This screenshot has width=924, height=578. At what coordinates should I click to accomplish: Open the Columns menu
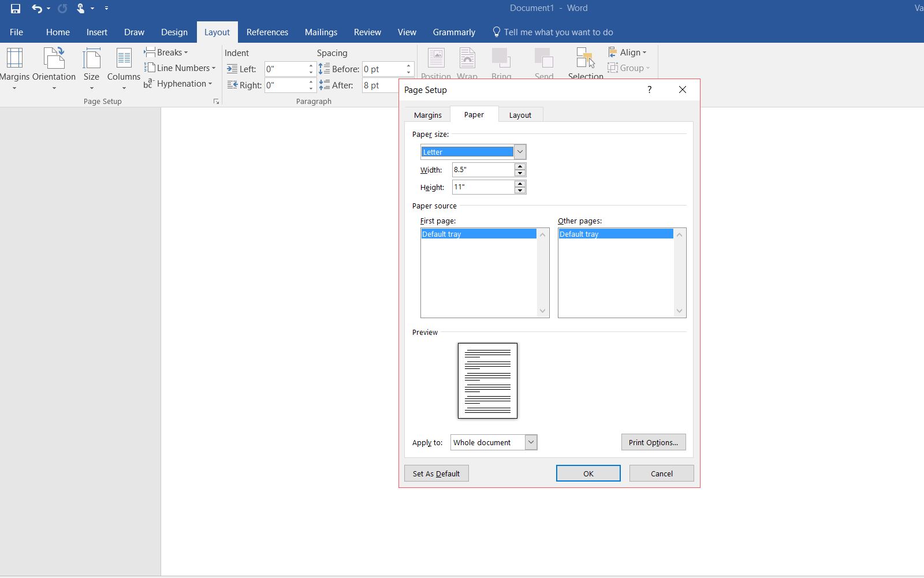124,69
